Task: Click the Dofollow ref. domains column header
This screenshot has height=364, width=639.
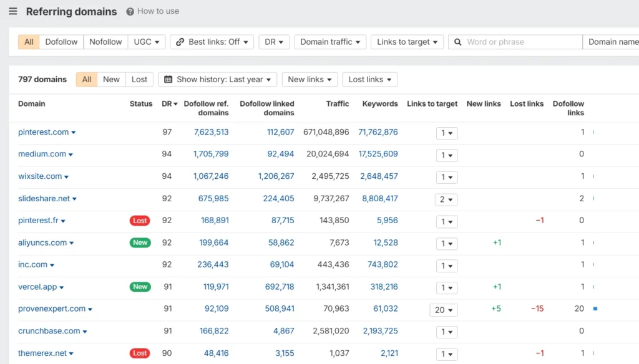Action: [206, 108]
